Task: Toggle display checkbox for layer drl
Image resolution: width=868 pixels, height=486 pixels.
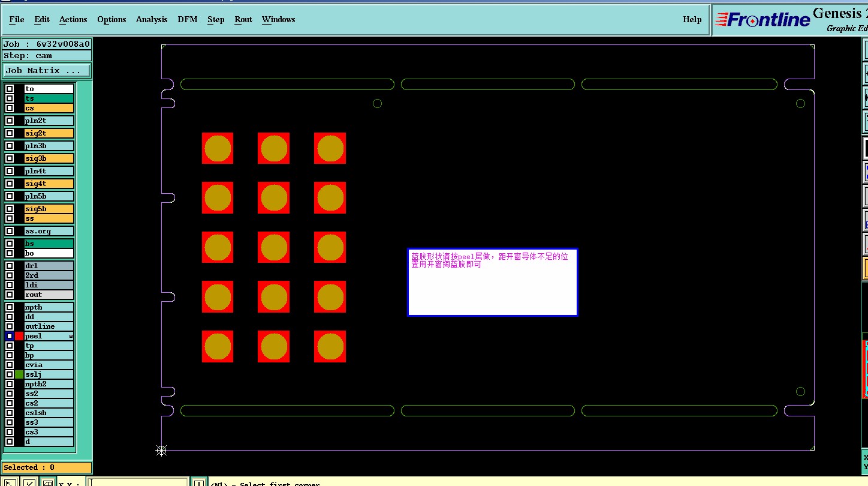Action: click(x=10, y=266)
